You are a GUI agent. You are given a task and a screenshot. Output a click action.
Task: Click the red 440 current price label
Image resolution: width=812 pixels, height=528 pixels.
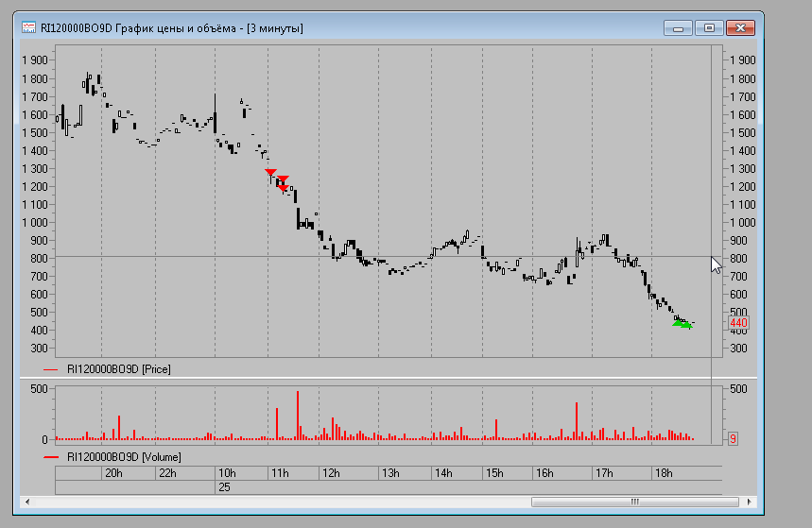738,323
